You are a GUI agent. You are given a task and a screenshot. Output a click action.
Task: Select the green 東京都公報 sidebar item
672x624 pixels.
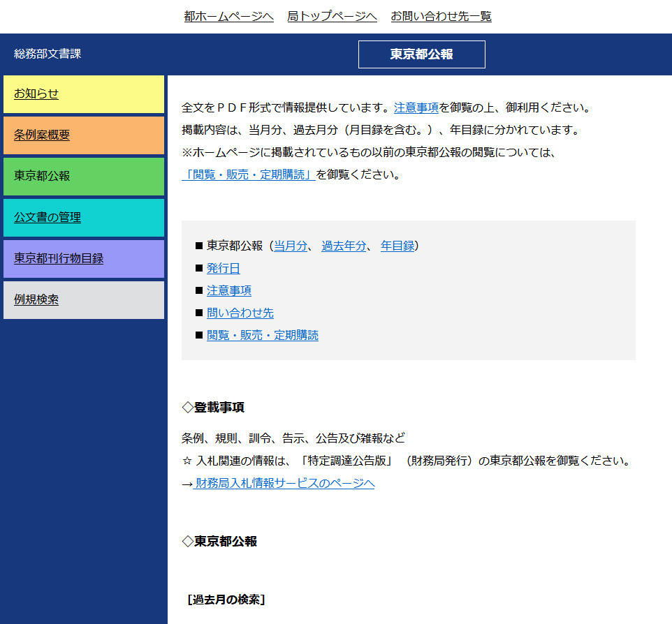(x=84, y=177)
